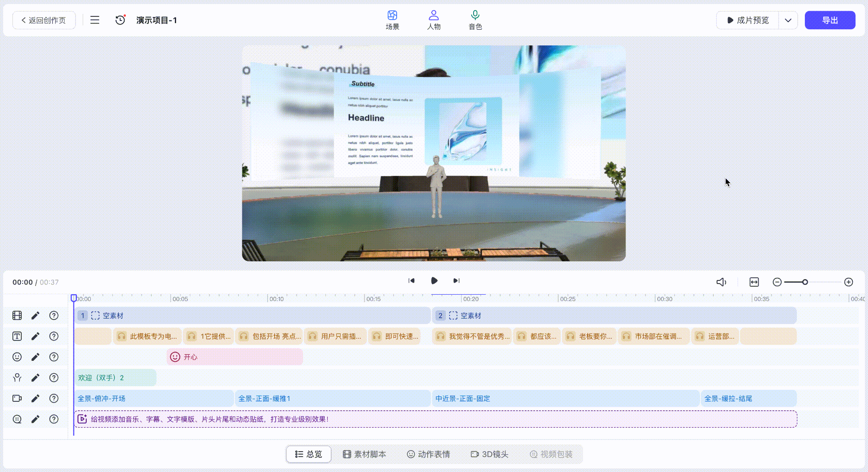Open help for the action track
The image size is (868, 472).
(54, 377)
